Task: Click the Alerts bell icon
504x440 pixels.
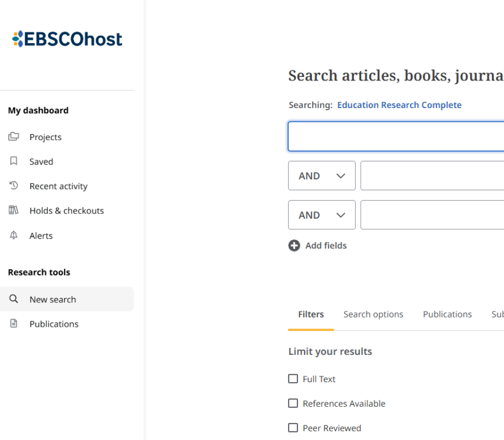Action: coord(13,235)
